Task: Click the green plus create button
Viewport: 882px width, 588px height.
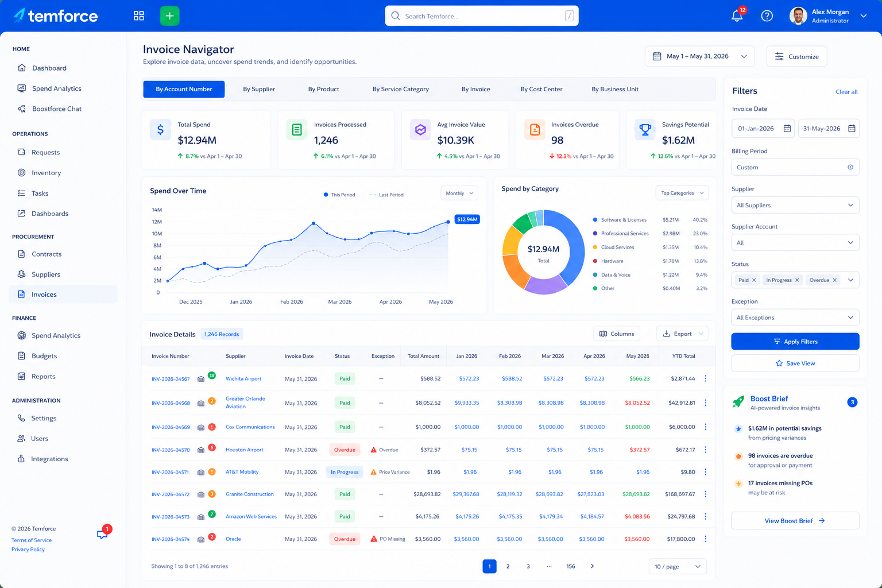Action: point(169,16)
